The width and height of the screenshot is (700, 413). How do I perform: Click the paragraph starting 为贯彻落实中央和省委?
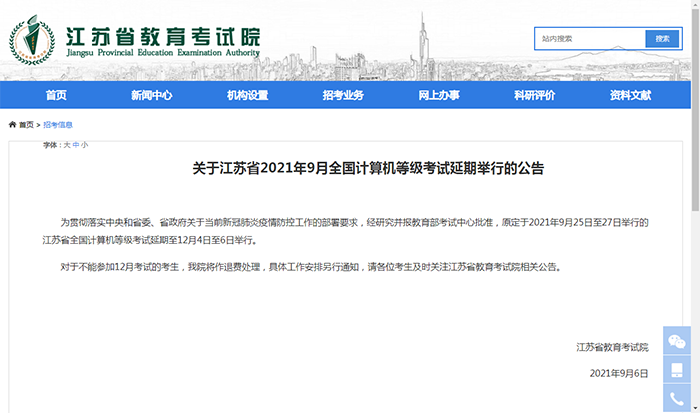pos(346,231)
